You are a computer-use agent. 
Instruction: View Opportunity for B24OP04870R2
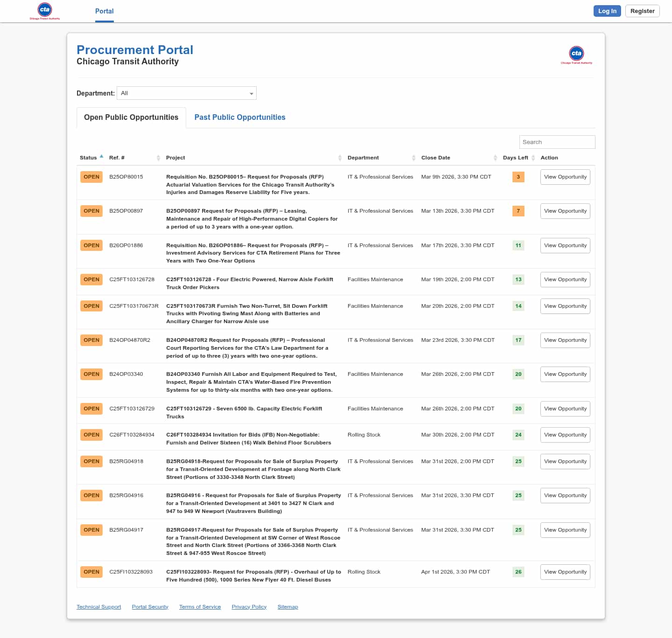tap(565, 340)
